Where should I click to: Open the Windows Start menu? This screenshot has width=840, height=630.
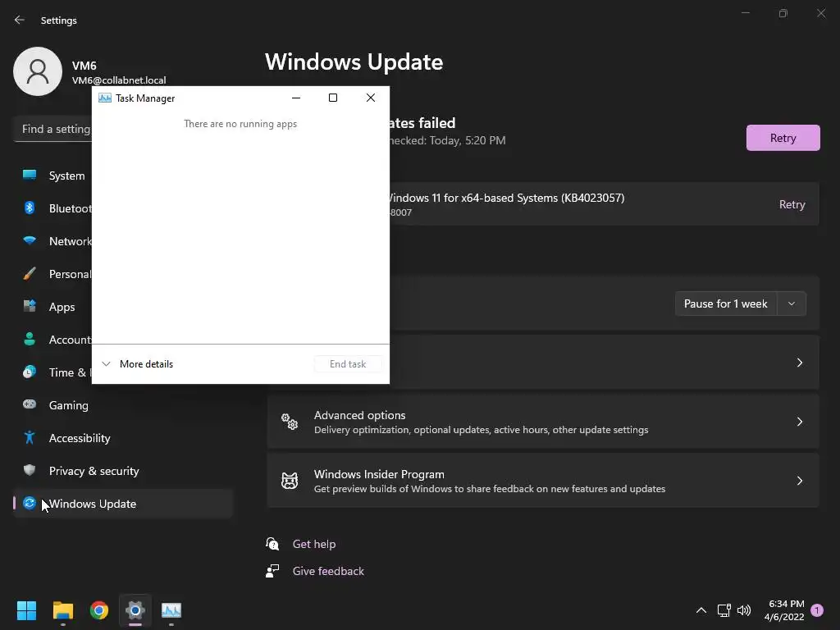click(x=26, y=610)
